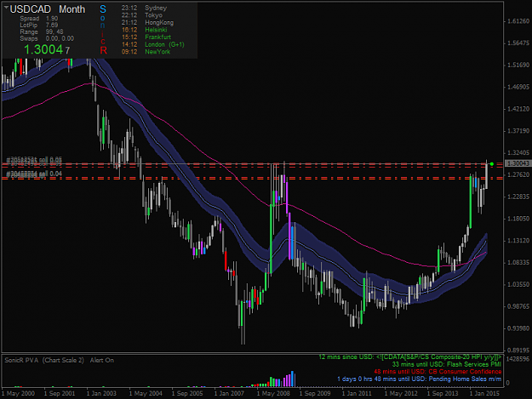Click the 1 May 2004 date label
The height and width of the screenshot is (399, 532).
146,394
